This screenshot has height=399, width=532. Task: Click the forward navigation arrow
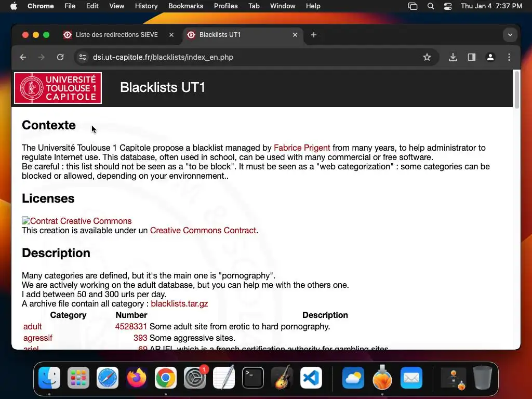point(42,57)
